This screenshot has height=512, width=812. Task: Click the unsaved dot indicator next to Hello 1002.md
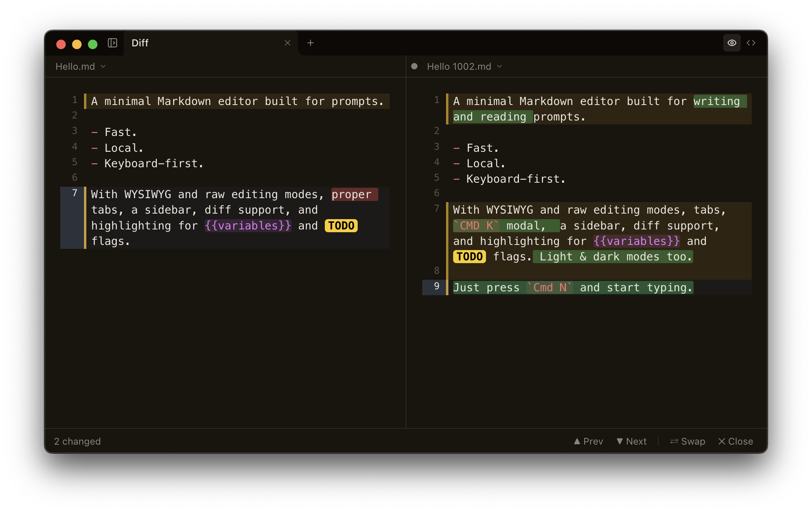[414, 66]
